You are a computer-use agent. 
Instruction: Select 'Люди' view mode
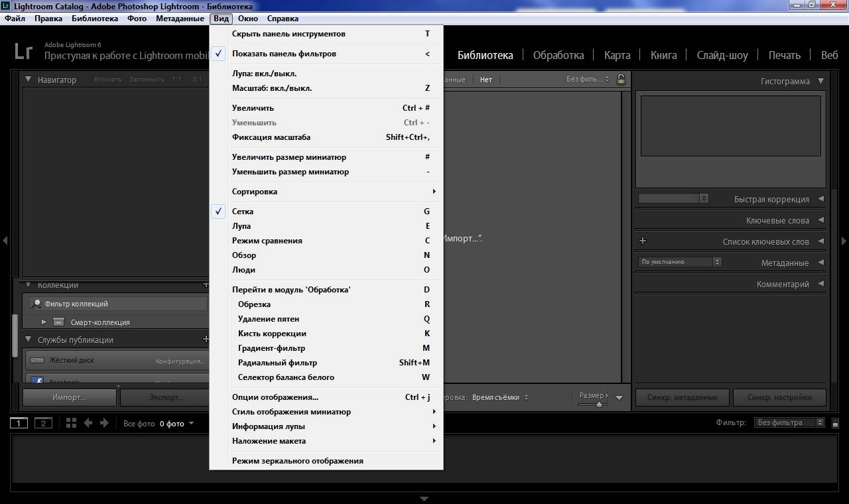point(326,270)
